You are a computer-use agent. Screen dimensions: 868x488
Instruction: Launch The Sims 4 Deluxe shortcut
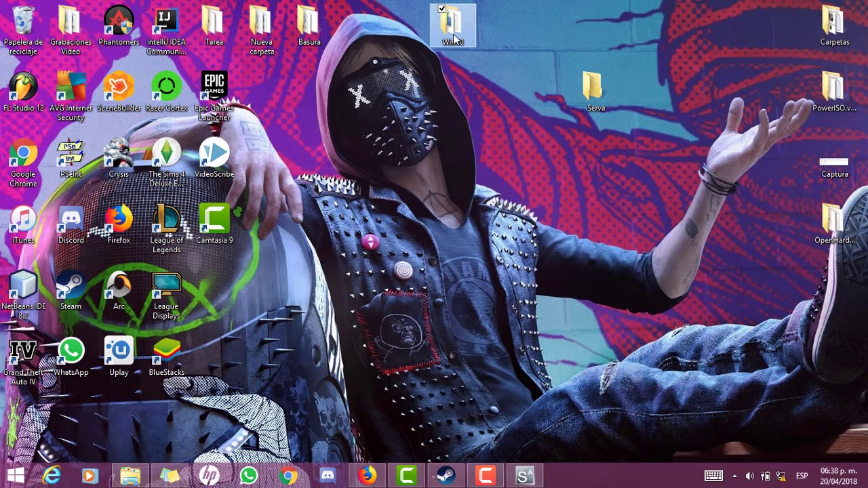pos(166,163)
